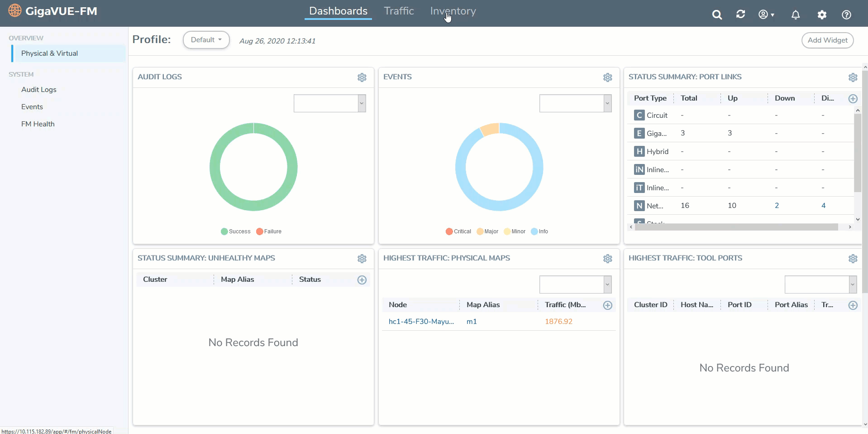The width and height of the screenshot is (868, 434).
Task: Open Physical Maps widget gear settings
Action: tap(608, 259)
